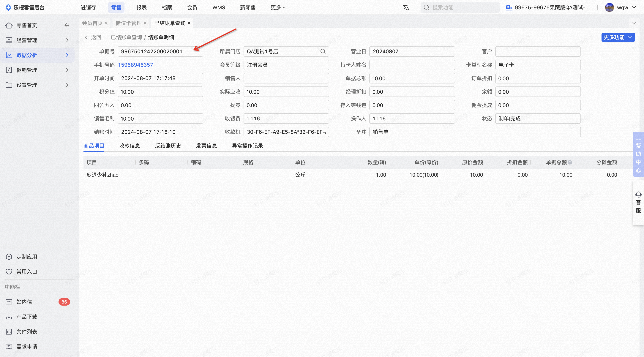
Task: Click the 定制应用 cube icon
Action: coord(9,257)
